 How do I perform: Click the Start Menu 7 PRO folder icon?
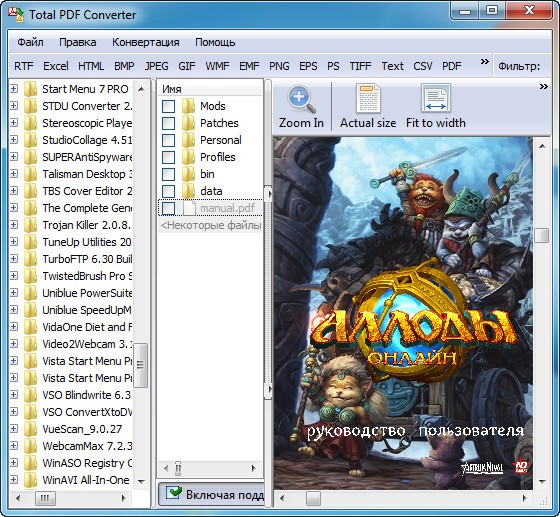tap(30, 89)
